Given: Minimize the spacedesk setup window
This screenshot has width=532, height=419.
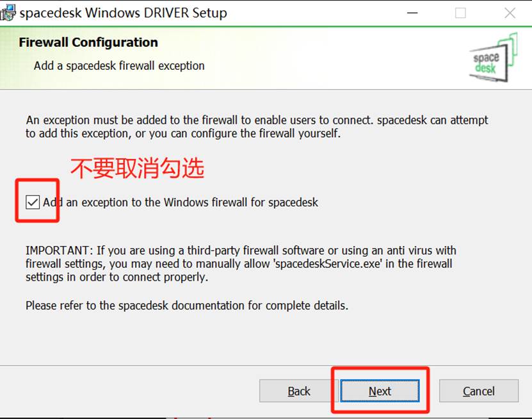Looking at the screenshot, I should pyautogui.click(x=412, y=13).
